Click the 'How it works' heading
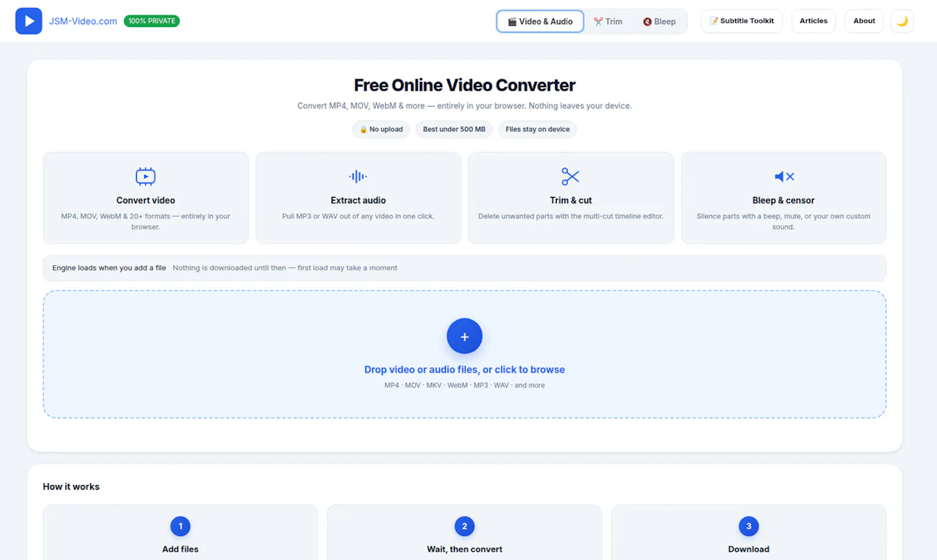 coord(71,486)
